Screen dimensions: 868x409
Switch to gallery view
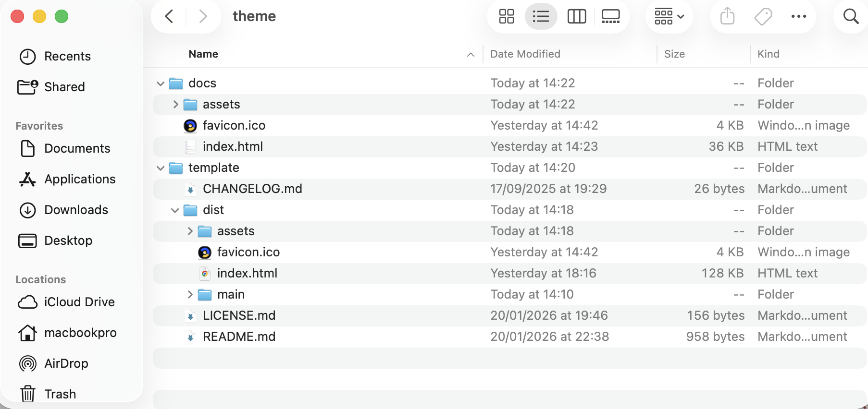pyautogui.click(x=610, y=16)
